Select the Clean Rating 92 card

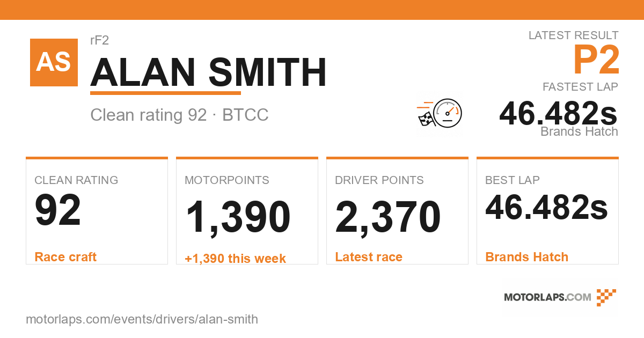(x=97, y=211)
